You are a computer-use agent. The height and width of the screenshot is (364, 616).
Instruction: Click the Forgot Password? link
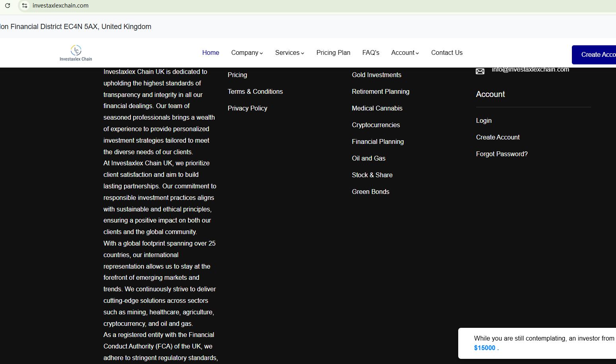(x=502, y=154)
